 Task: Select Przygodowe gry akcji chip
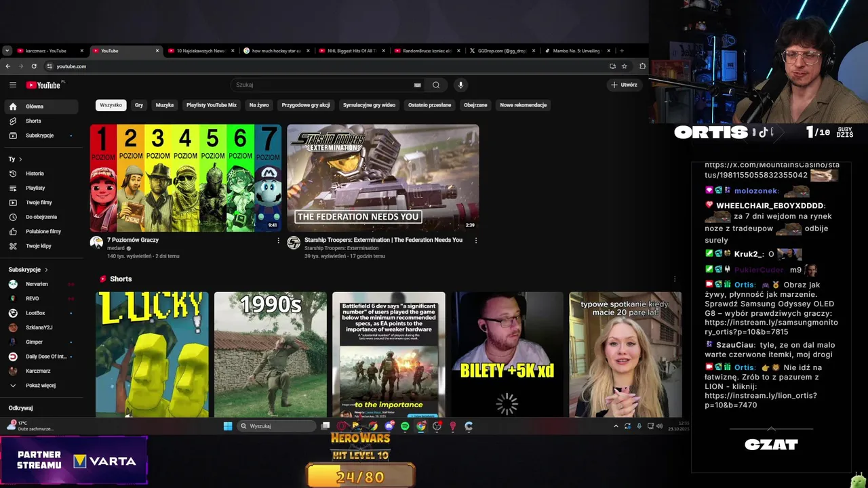click(x=306, y=105)
